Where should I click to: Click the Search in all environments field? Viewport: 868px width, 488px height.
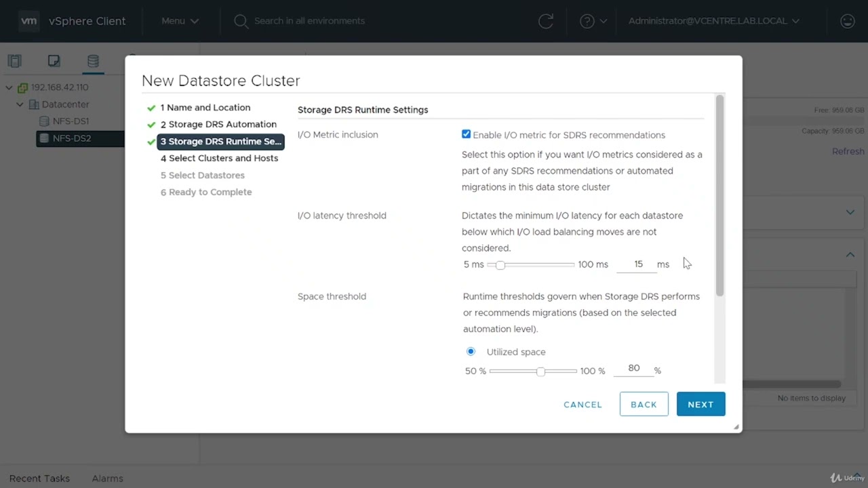pos(309,21)
